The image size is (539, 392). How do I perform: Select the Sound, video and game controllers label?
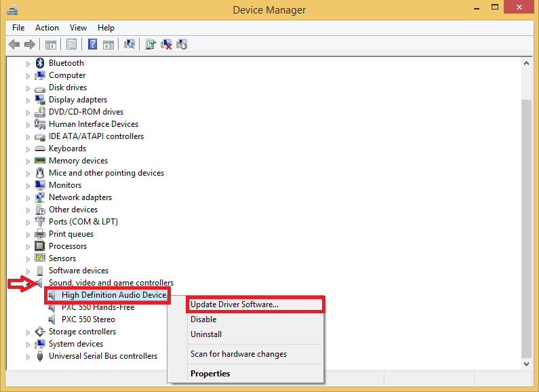pos(111,283)
